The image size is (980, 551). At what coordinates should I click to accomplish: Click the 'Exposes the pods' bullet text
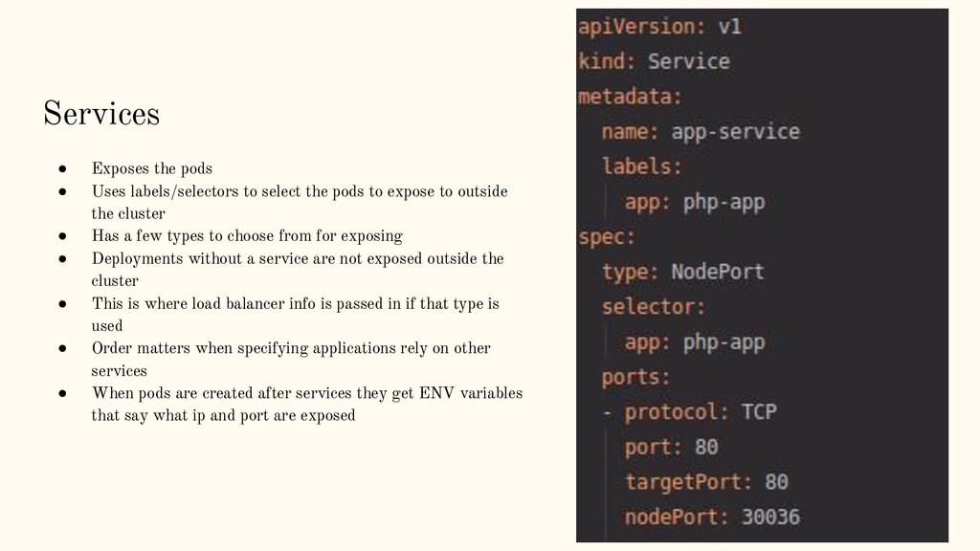click(151, 168)
